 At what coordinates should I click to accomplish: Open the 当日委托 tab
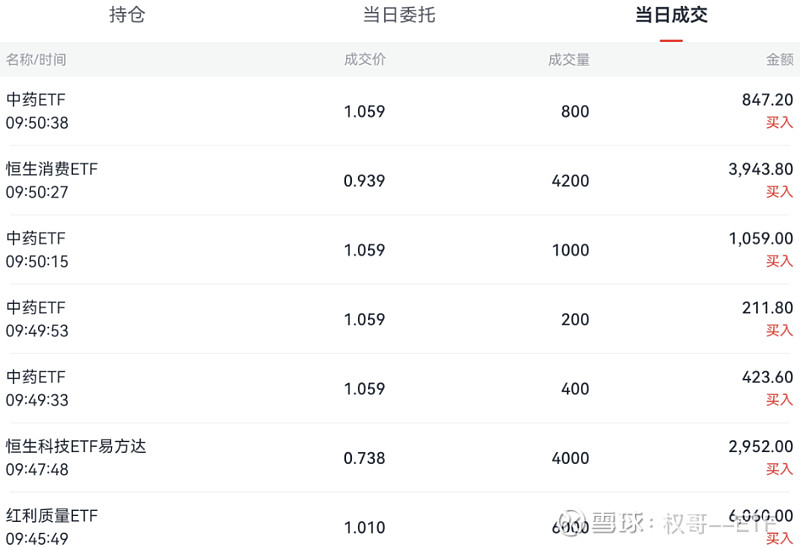click(399, 16)
